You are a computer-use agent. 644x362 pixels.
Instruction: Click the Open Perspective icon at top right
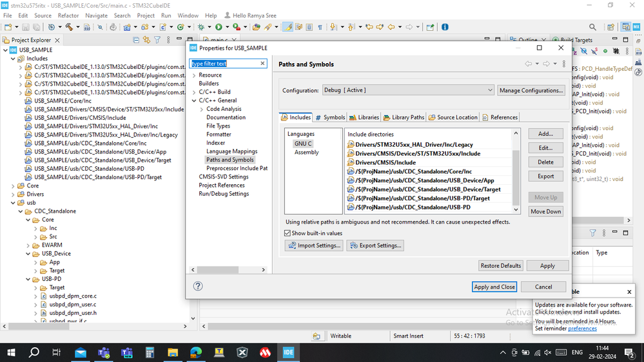[610, 27]
